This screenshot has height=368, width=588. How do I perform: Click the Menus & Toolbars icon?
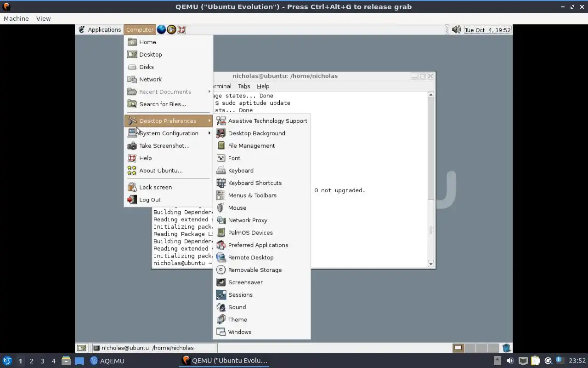click(x=221, y=195)
